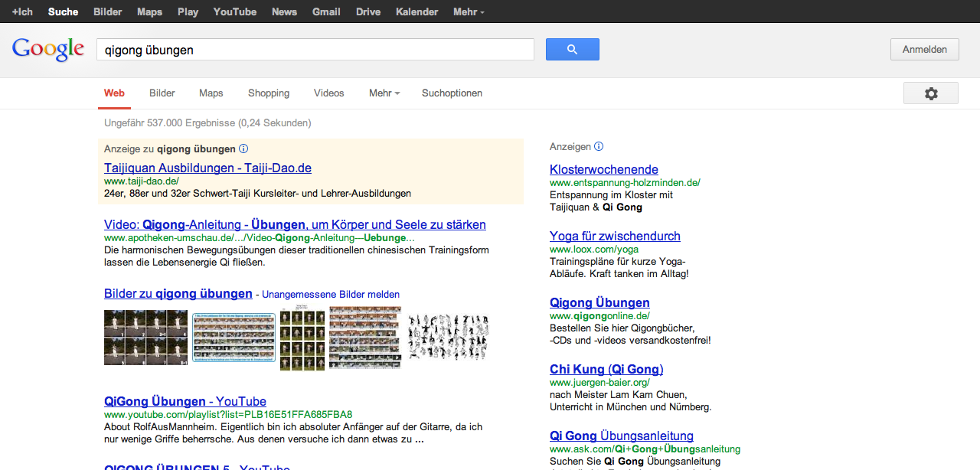The image size is (980, 470).
Task: Open Gmail from the top navigation bar
Action: click(x=326, y=12)
